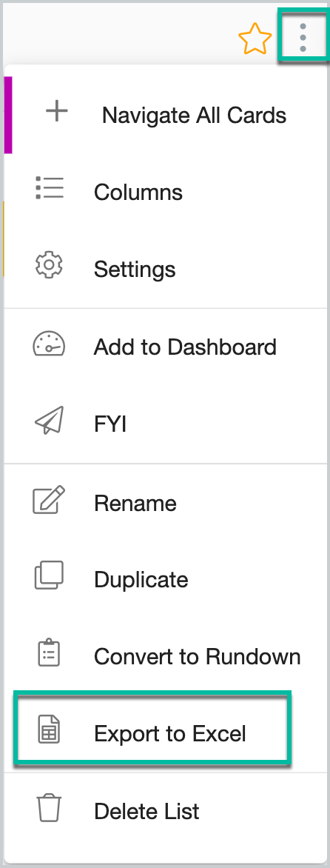The height and width of the screenshot is (868, 330).
Task: Click the Convert to Rundown clipboard icon
Action: click(49, 652)
